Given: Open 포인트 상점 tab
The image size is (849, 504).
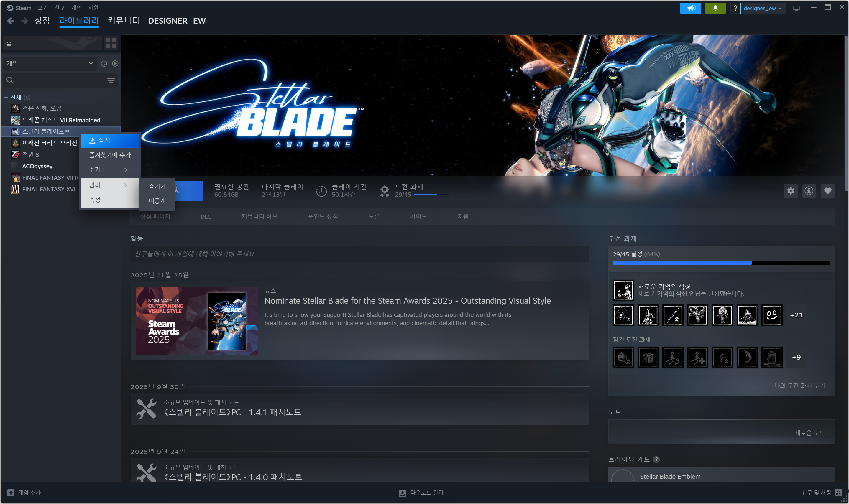Looking at the screenshot, I should 323,216.
